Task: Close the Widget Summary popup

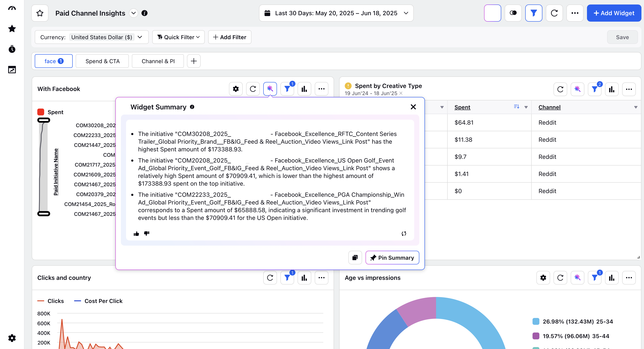Action: pos(413,107)
